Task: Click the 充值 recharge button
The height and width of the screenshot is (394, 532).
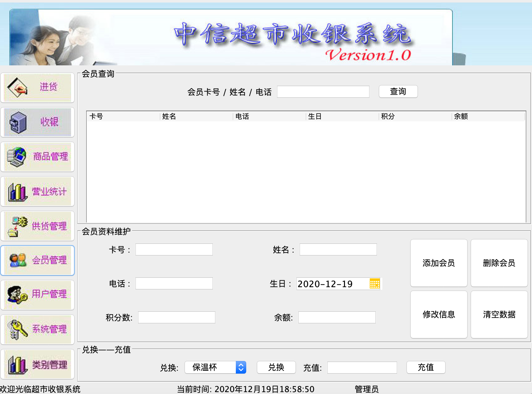Action: [426, 367]
